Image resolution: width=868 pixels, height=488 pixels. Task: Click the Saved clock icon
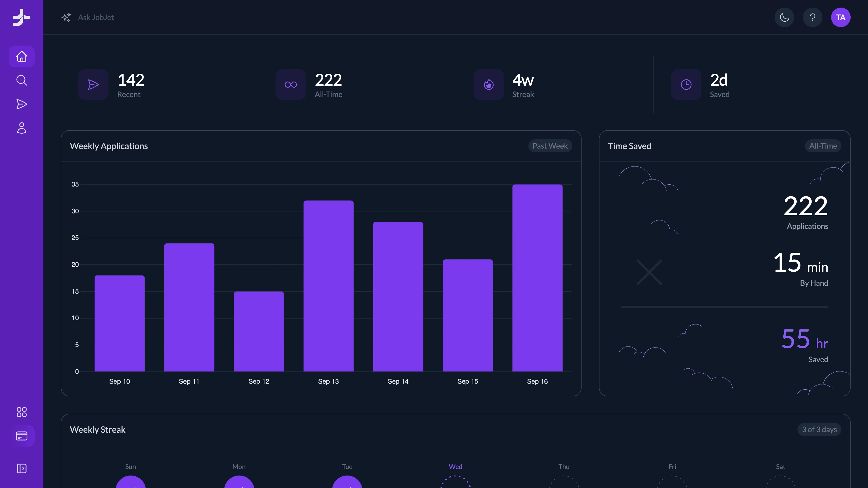[x=686, y=85]
